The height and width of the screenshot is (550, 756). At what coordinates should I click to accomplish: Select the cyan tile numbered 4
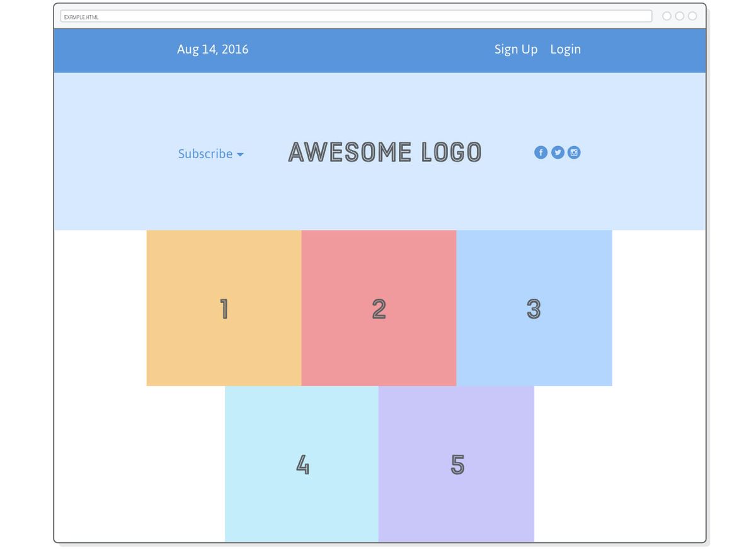(x=302, y=465)
